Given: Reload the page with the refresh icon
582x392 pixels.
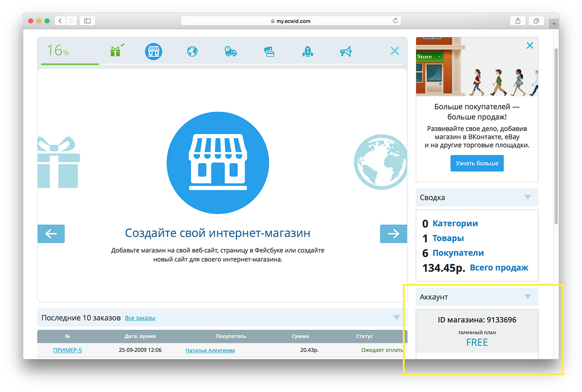Looking at the screenshot, I should 396,21.
